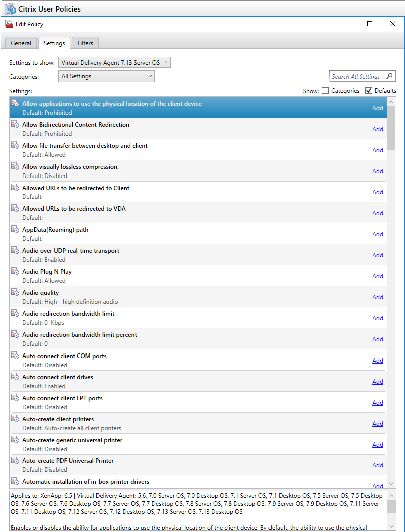Add the Allow Bidirectional Content Redirection setting
Screen dimensions: 405x532
pos(377,129)
